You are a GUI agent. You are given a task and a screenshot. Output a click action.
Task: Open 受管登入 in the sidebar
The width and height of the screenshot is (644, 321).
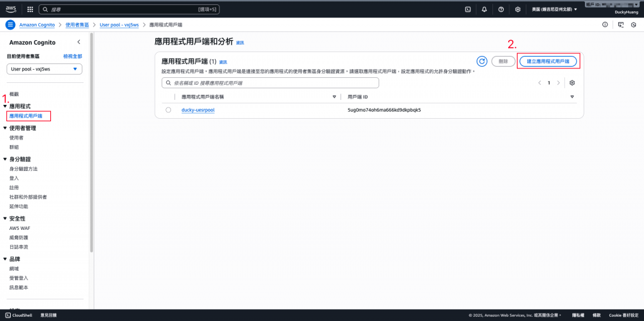click(x=18, y=278)
